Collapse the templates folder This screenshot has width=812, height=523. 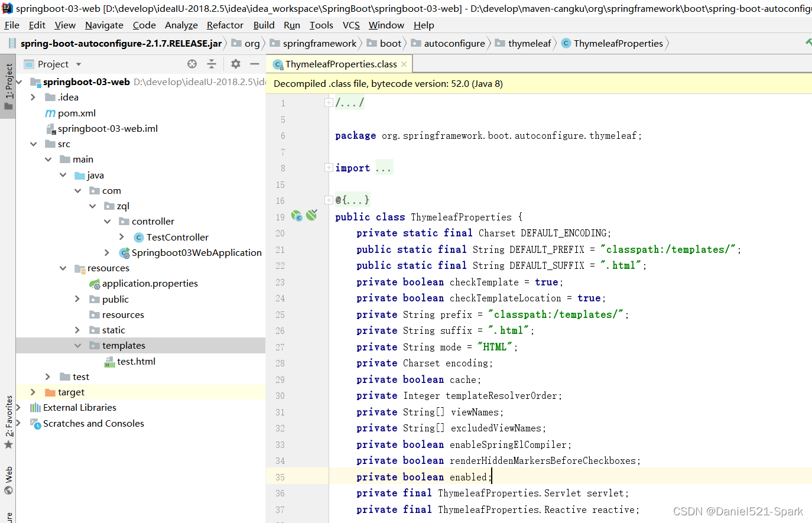click(77, 345)
